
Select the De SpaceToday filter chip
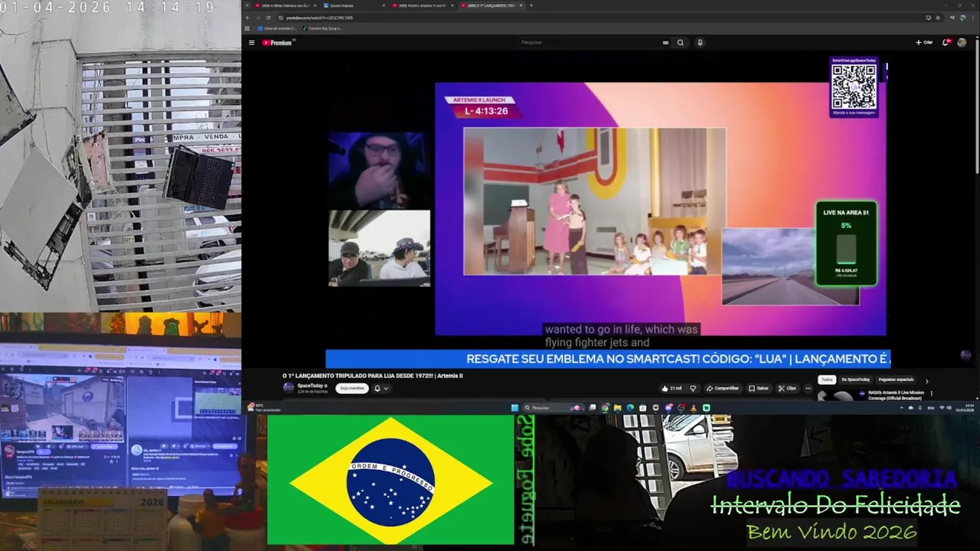(855, 380)
